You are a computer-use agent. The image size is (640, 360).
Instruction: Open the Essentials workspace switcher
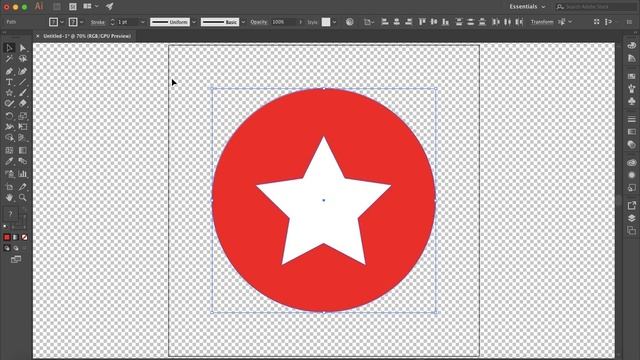527,7
